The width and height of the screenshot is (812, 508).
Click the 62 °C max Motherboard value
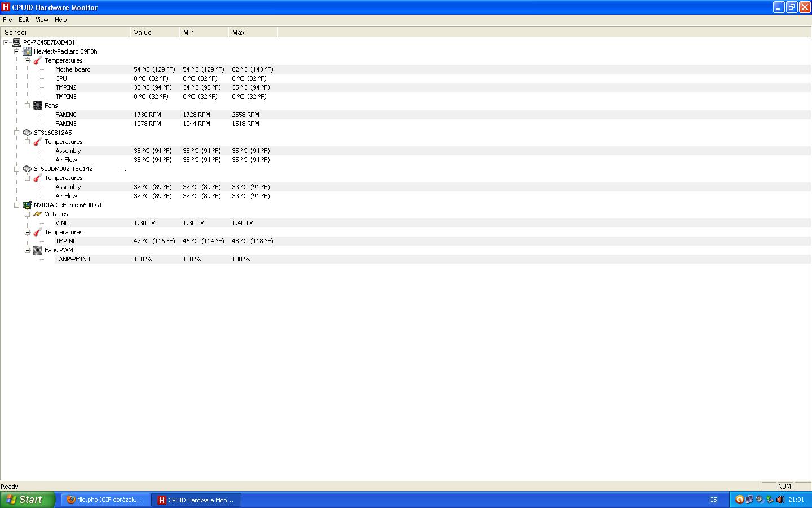(252, 69)
